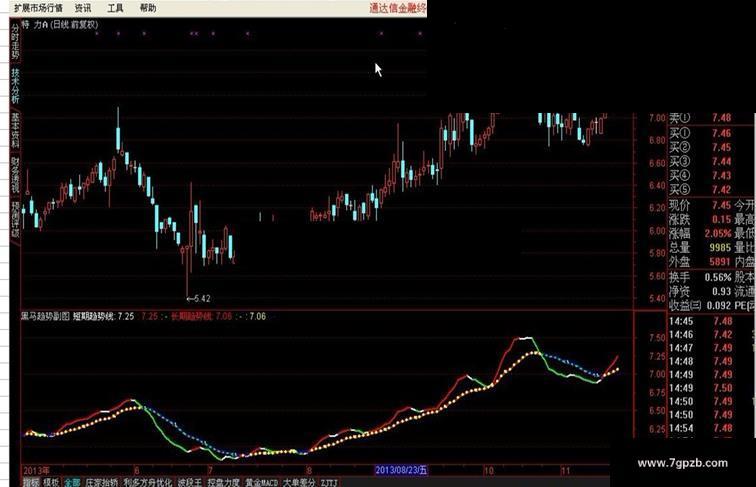Open the 扩展市场行情 menu
Viewport: 756px width, 487px height.
pyautogui.click(x=38, y=8)
